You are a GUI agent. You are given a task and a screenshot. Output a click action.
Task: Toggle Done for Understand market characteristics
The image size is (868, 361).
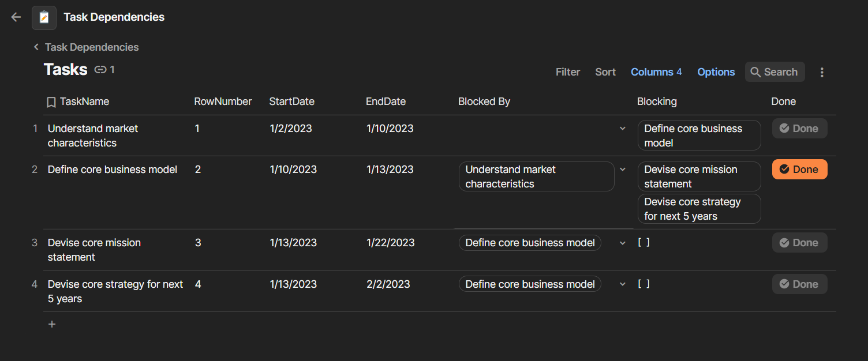799,129
